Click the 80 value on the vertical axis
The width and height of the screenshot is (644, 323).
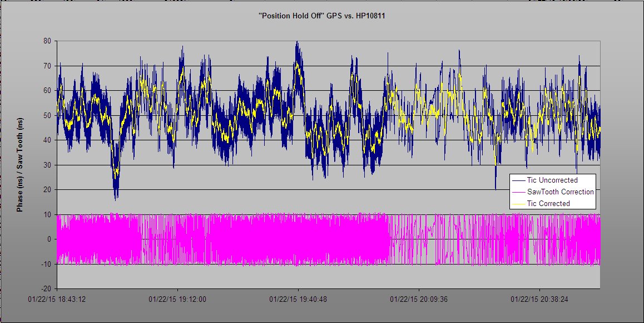tap(47, 41)
